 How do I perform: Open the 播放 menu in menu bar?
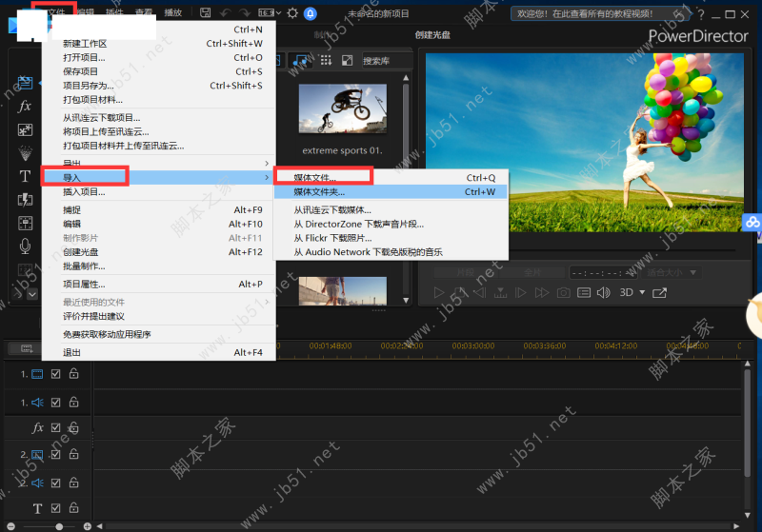[172, 12]
